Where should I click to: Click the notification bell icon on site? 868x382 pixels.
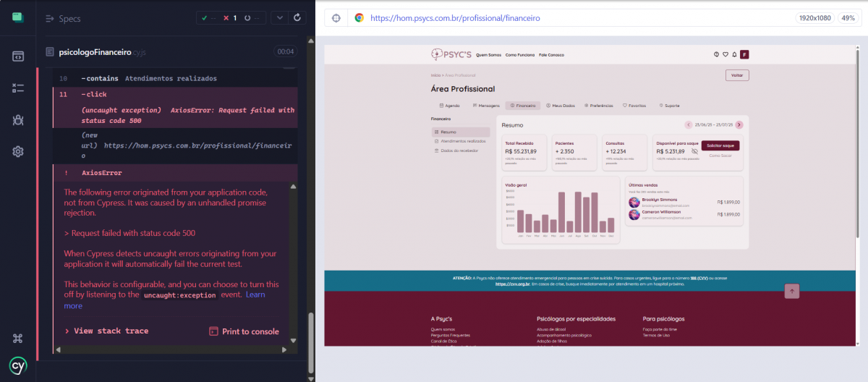coord(734,55)
